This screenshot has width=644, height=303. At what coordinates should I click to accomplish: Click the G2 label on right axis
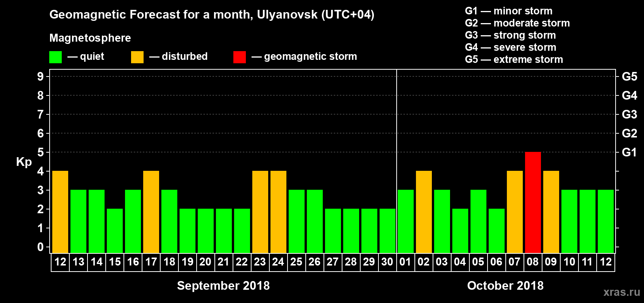coord(629,133)
